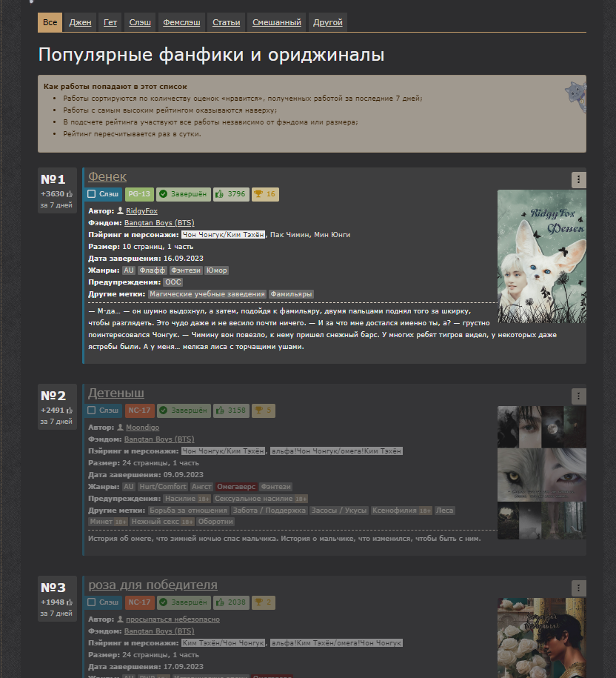Switch to the Джен tab
Image resolution: width=616 pixels, height=678 pixels.
[81, 22]
